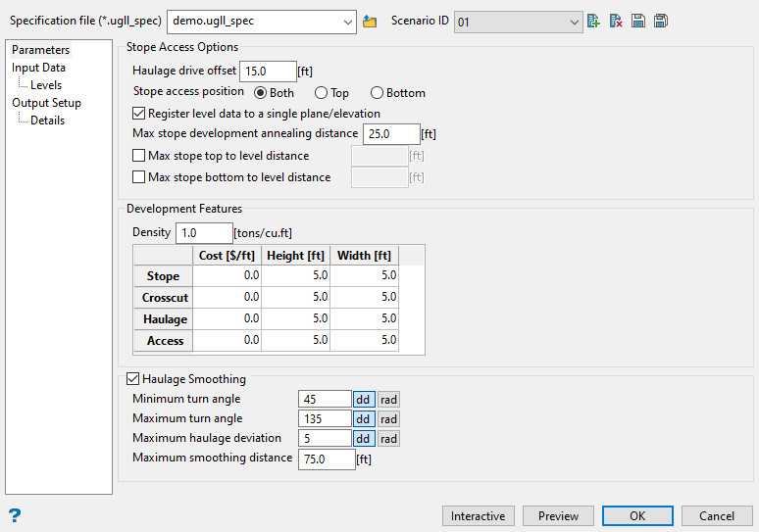This screenshot has width=759, height=532.
Task: Click the Crosscut Height table cell
Action: click(295, 297)
